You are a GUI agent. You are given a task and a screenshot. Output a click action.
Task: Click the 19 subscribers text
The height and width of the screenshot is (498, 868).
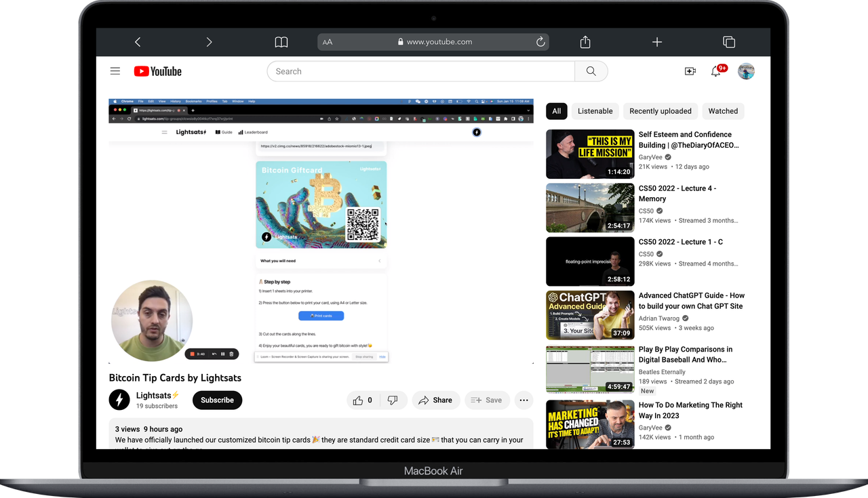tap(157, 407)
